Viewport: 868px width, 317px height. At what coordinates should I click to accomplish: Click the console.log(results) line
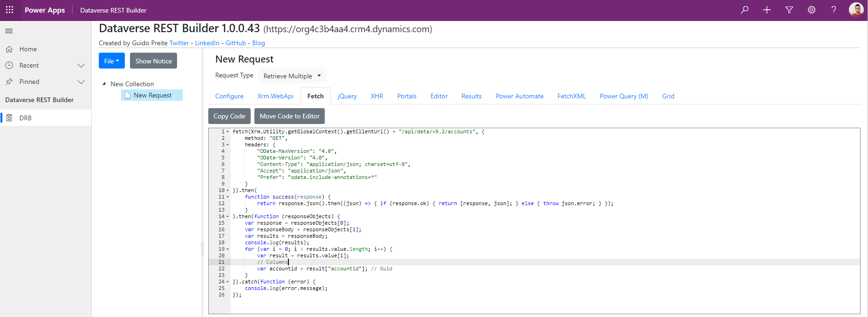277,242
